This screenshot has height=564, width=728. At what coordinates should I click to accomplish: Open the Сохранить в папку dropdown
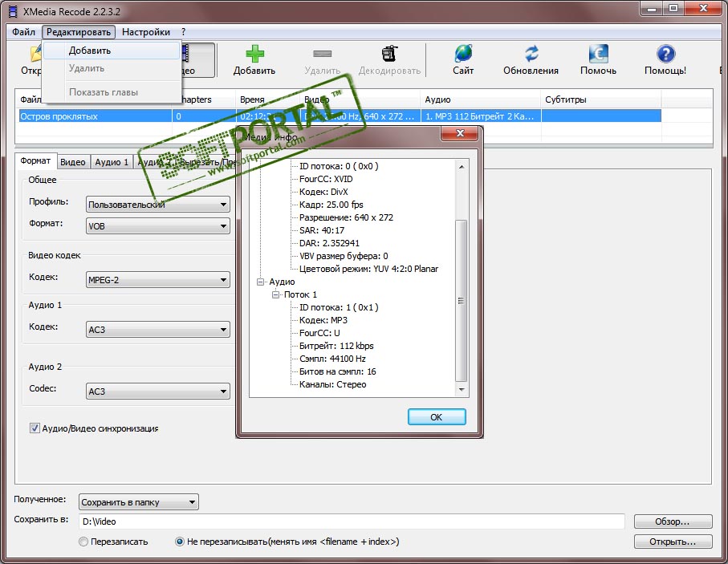(138, 501)
